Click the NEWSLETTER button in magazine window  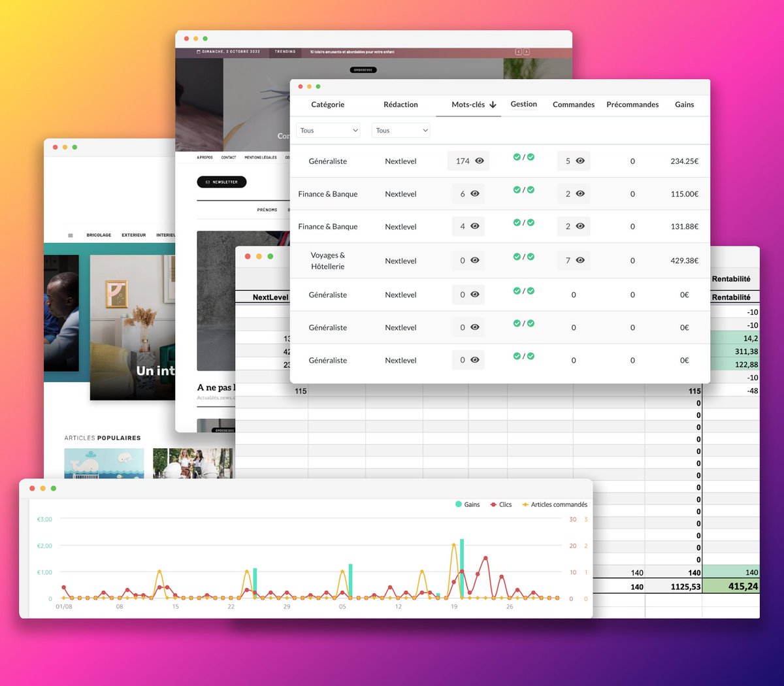click(x=221, y=182)
